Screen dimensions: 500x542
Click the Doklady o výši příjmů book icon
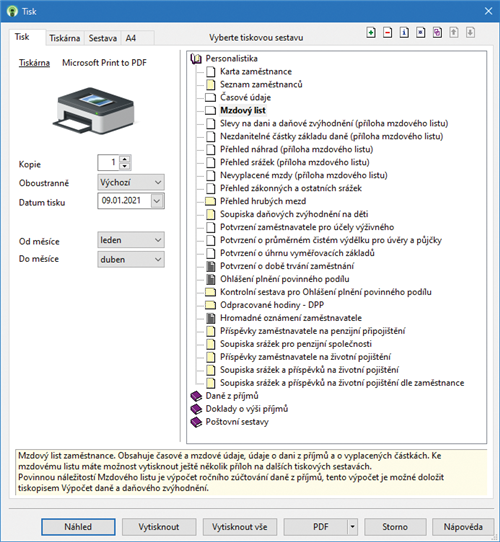(x=196, y=409)
